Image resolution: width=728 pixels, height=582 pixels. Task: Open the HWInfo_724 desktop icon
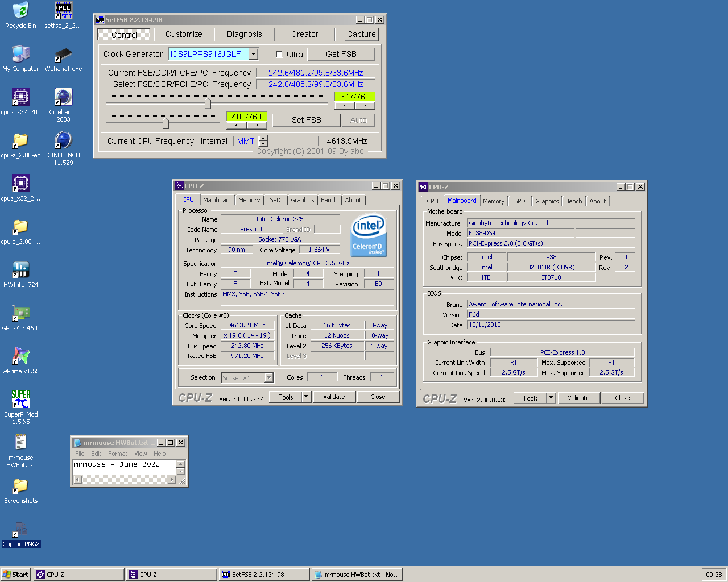(20, 275)
